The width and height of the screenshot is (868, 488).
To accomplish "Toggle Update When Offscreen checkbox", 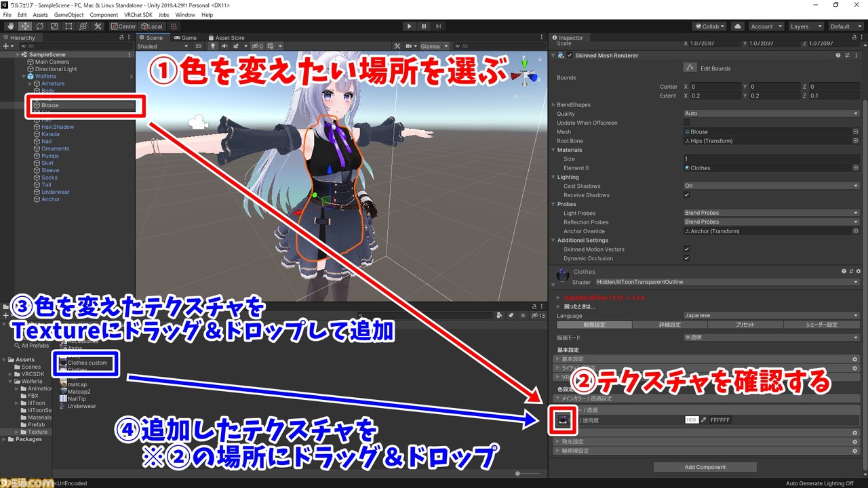I will pos(687,123).
